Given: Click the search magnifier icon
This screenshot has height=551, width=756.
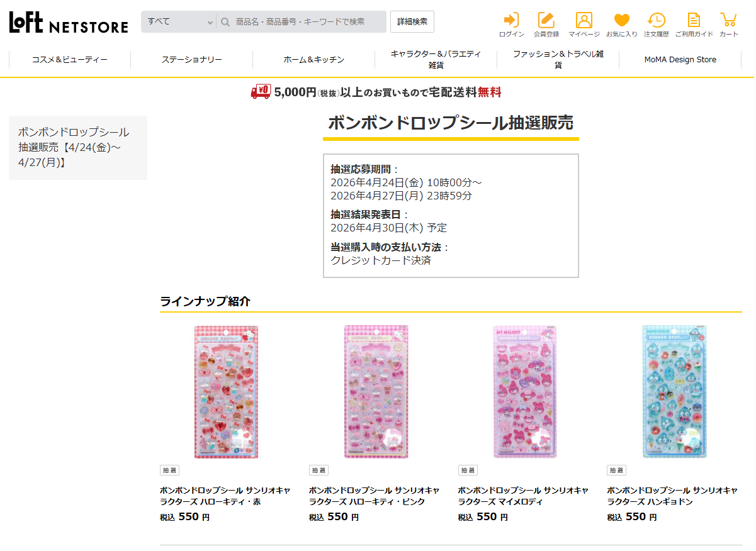Looking at the screenshot, I should point(225,22).
